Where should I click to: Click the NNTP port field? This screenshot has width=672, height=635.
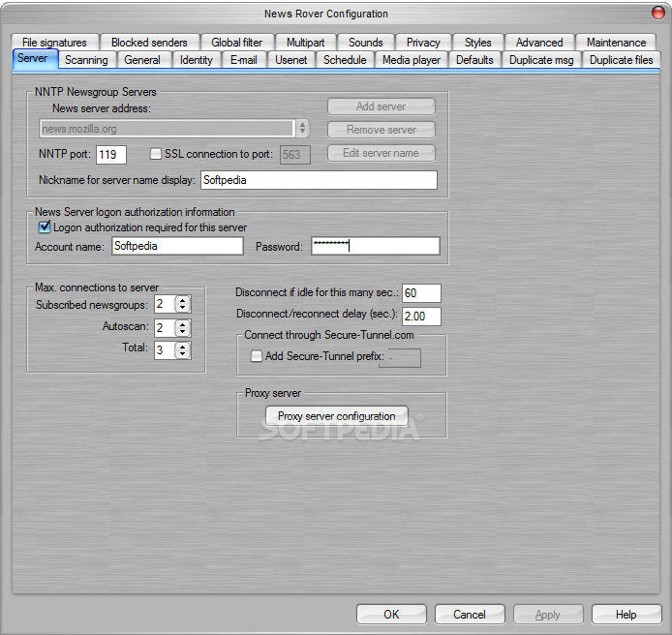pyautogui.click(x=111, y=155)
